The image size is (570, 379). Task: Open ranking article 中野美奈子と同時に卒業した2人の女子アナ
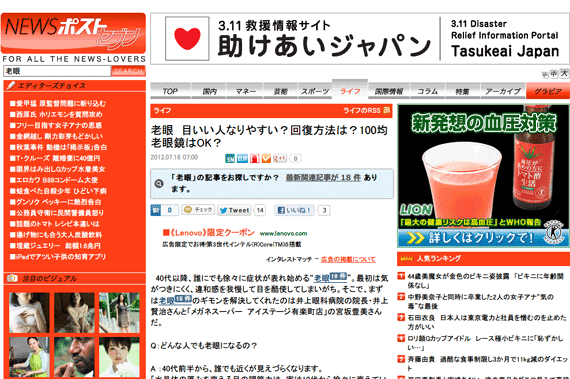[x=480, y=301]
